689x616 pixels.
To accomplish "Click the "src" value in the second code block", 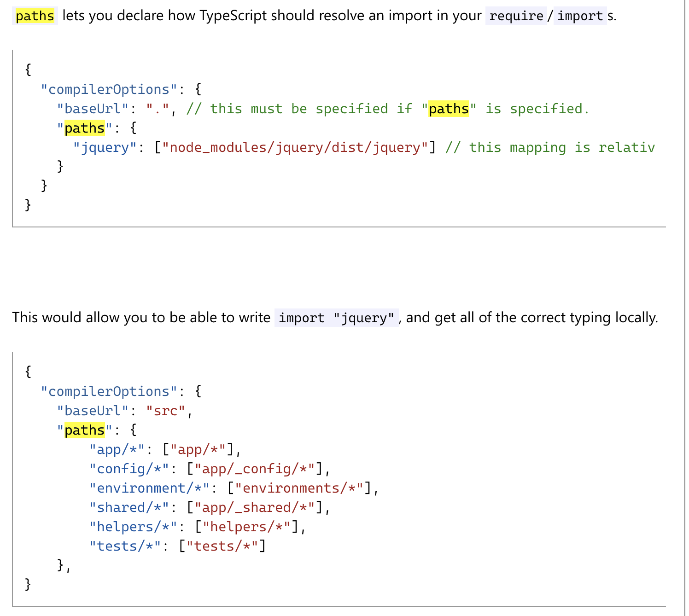I will pos(165,411).
